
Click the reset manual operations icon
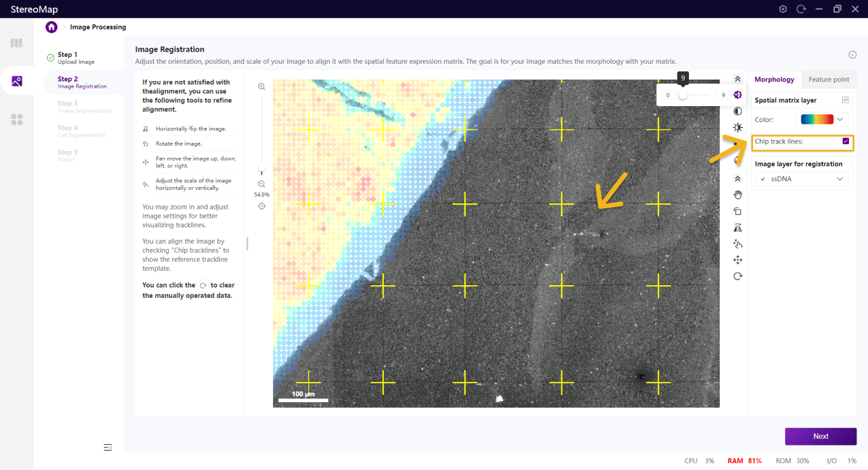coord(738,276)
